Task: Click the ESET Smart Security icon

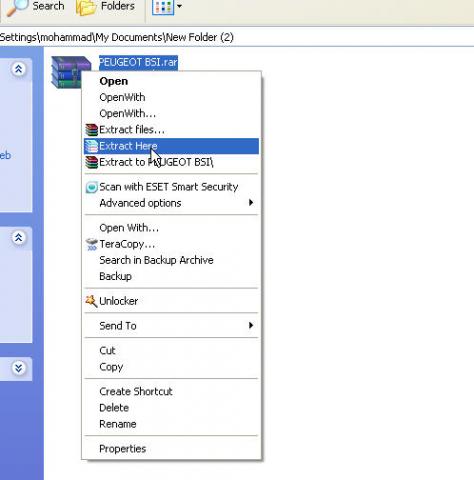Action: click(91, 187)
